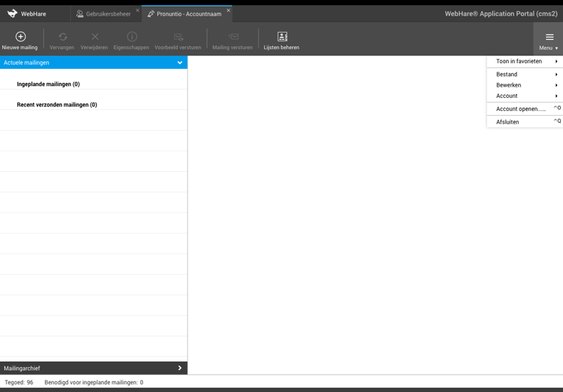Click the Nieuwe mailing plus icon
Image resolution: width=563 pixels, height=392 pixels.
tap(20, 37)
